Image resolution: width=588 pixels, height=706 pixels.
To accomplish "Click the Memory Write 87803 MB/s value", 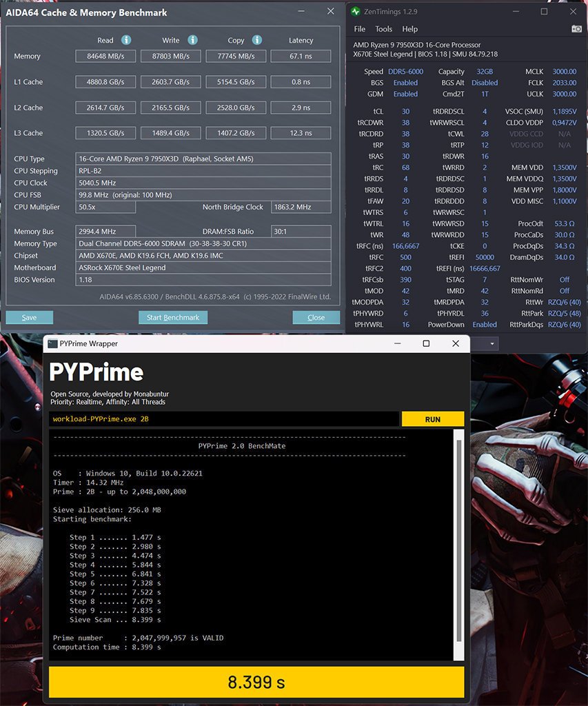I will (x=171, y=57).
